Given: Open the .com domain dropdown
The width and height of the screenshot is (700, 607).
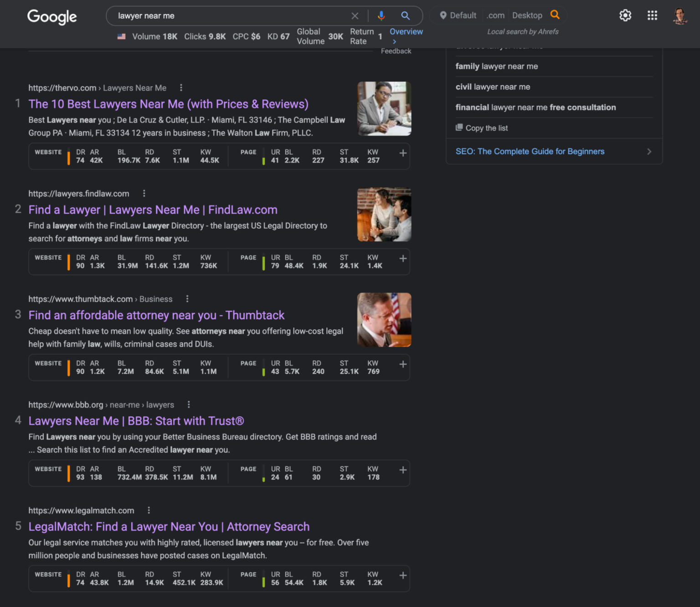Looking at the screenshot, I should coord(495,15).
